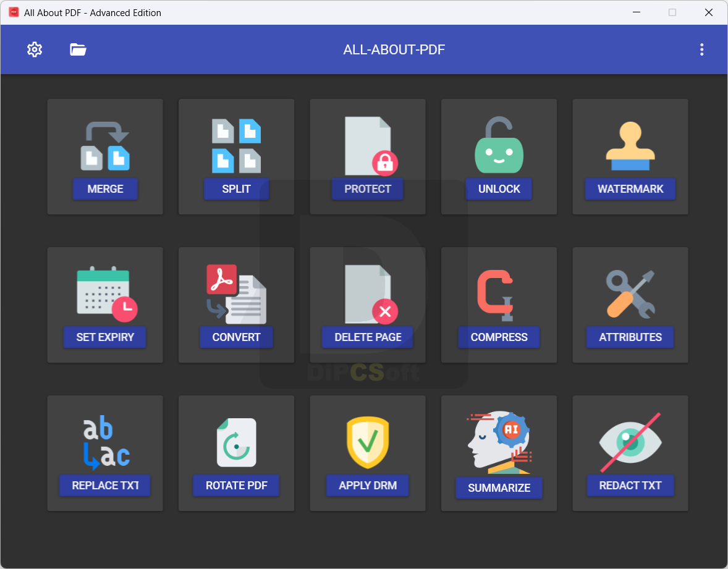Click the Replace Txt ab-ac icon
The image size is (728, 569).
click(106, 443)
